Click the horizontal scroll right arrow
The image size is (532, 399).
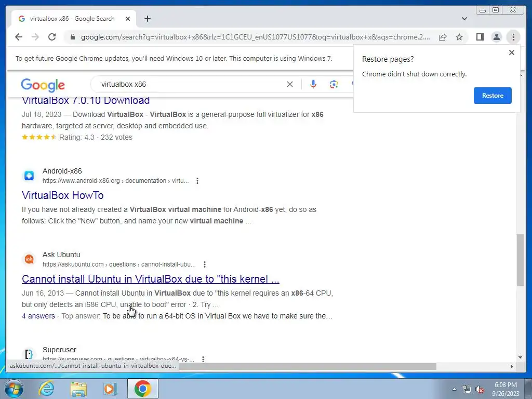pyautogui.click(x=512, y=366)
